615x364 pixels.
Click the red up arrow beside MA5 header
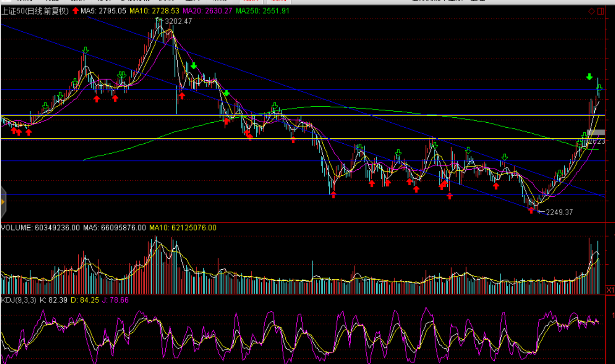tap(75, 11)
